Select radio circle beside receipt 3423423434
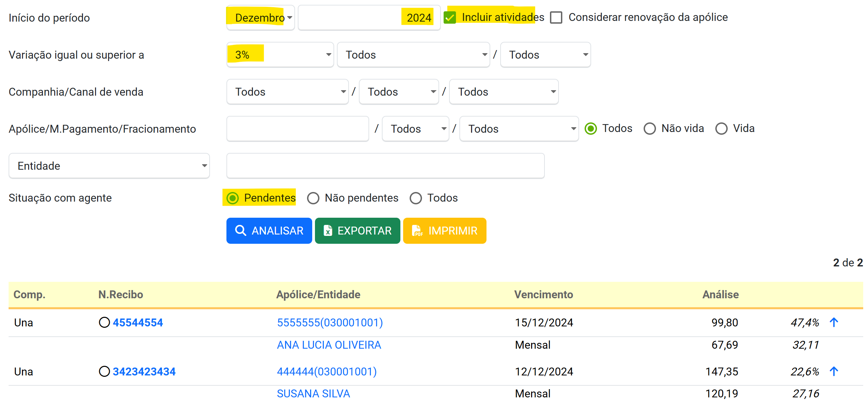 click(104, 371)
